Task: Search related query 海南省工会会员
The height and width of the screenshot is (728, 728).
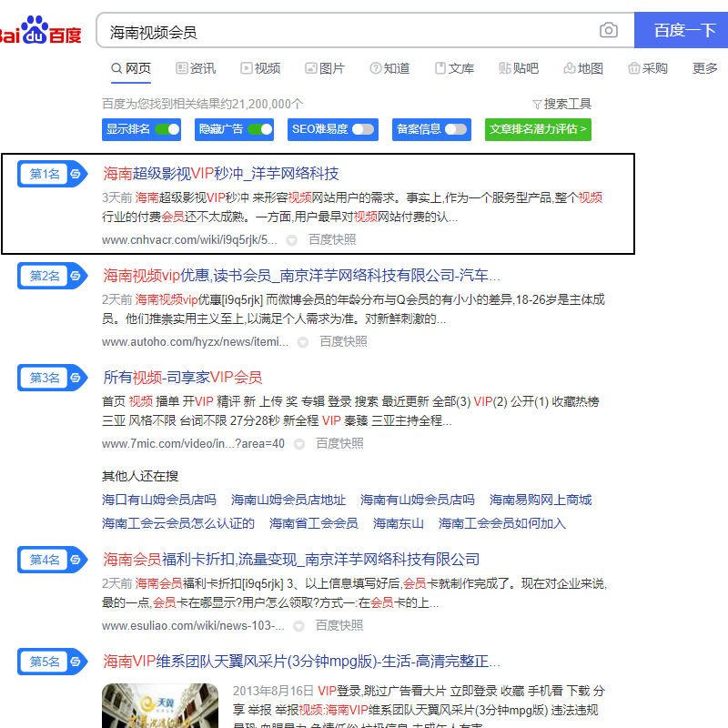Action: [x=314, y=523]
